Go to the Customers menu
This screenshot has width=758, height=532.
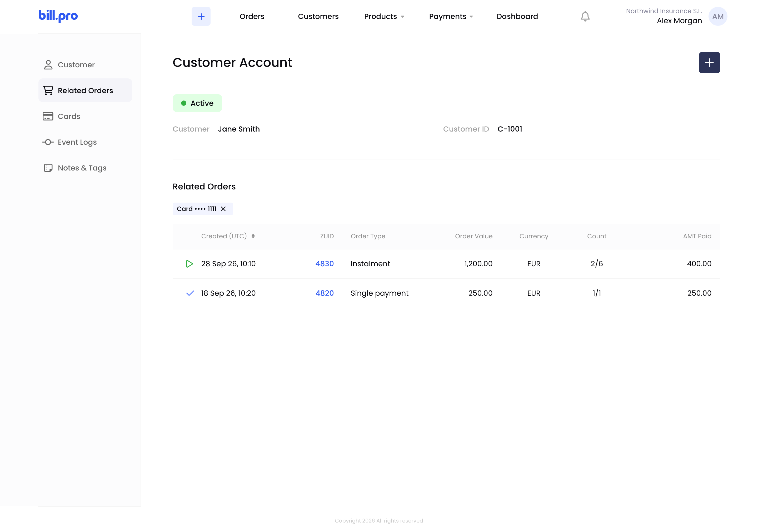[x=318, y=17]
